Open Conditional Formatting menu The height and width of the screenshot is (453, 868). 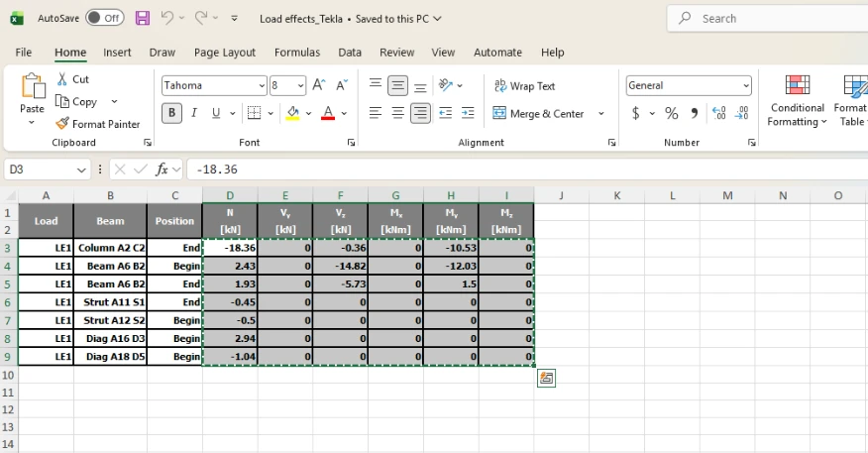click(797, 101)
